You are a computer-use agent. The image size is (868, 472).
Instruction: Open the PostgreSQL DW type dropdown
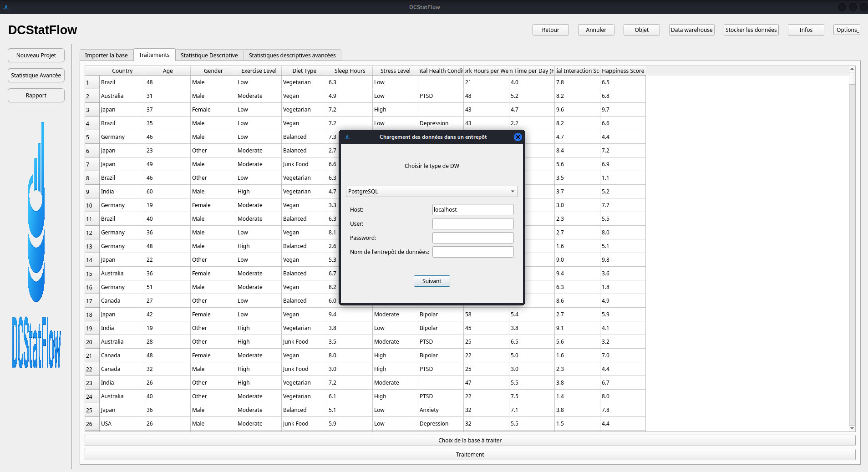point(431,192)
